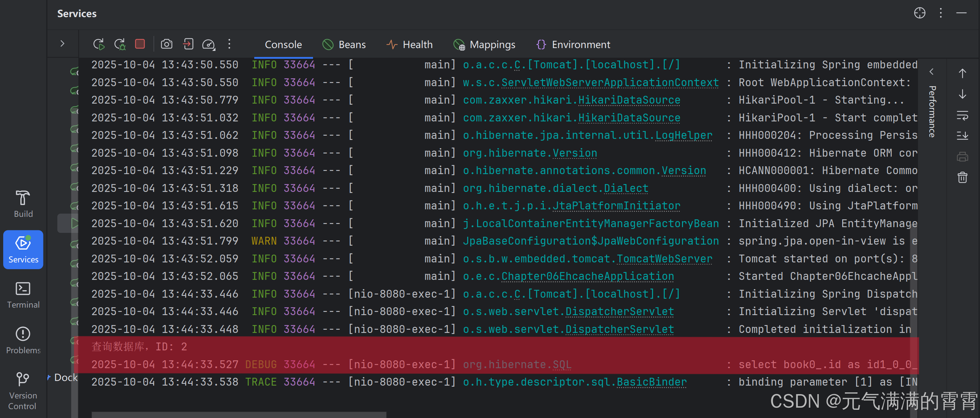The width and height of the screenshot is (980, 418).
Task: Open the TomcatWebServer class link
Action: pos(664,258)
